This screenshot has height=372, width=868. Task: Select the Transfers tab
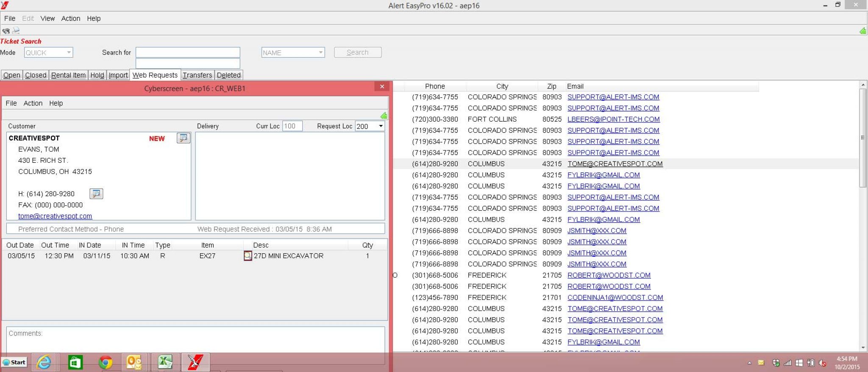click(x=197, y=75)
